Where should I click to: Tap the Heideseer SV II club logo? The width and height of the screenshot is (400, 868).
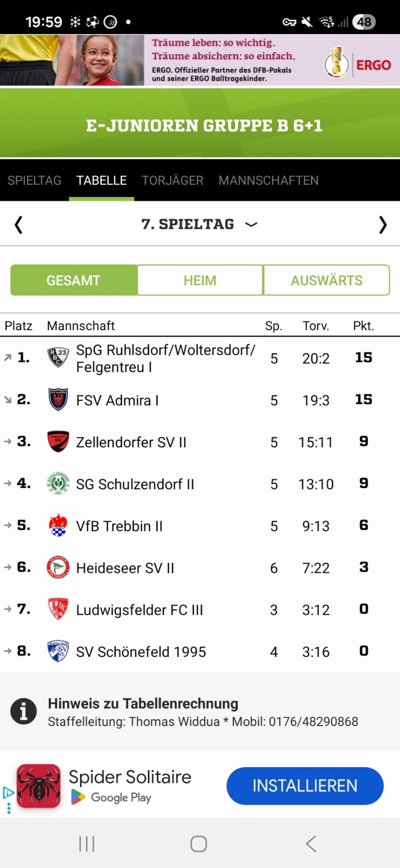[x=58, y=567]
